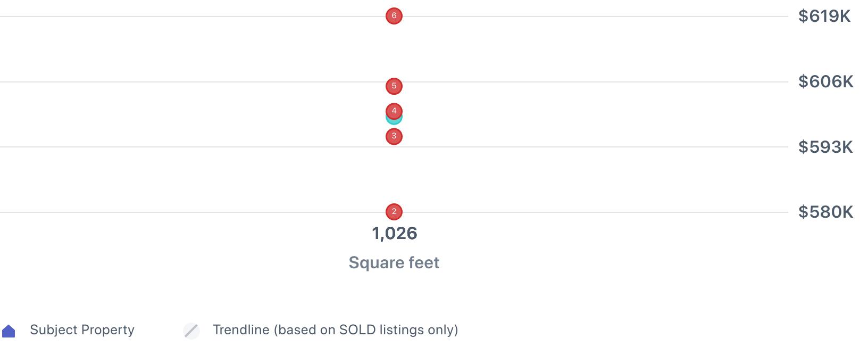
Task: Click the $606K price axis label
Action: point(825,81)
